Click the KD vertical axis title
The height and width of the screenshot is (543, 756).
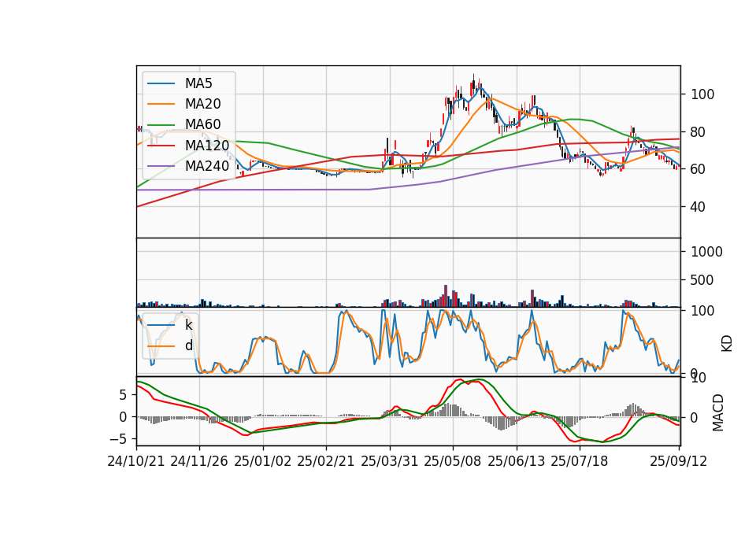(727, 344)
